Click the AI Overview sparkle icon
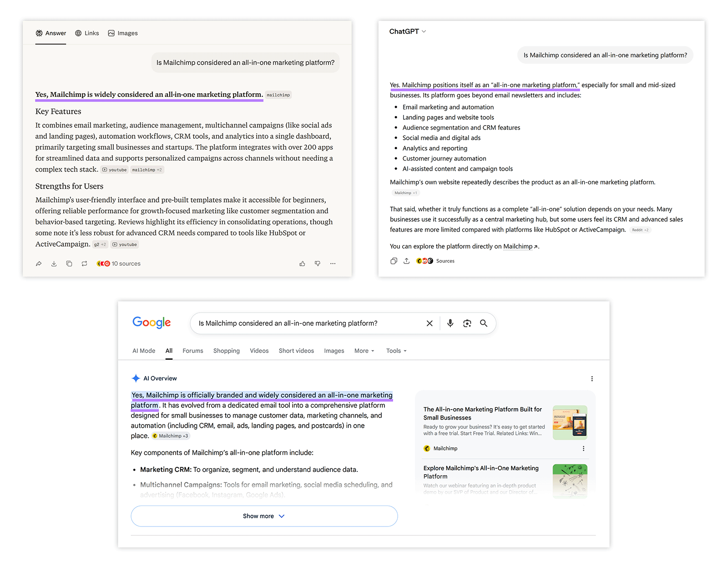Viewport: 728px width, 567px height. click(x=136, y=378)
